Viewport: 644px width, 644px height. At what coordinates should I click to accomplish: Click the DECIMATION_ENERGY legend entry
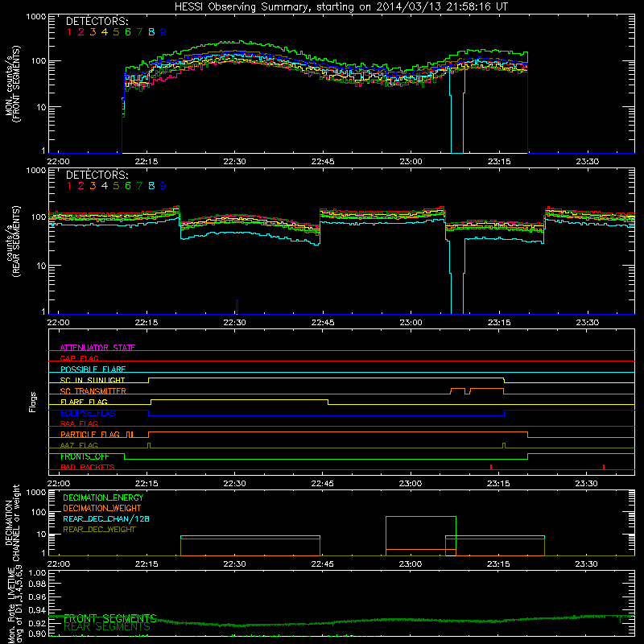click(x=103, y=497)
